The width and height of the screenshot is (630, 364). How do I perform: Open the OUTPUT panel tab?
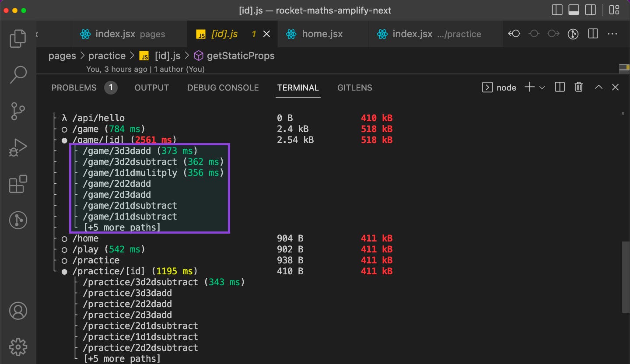tap(151, 87)
